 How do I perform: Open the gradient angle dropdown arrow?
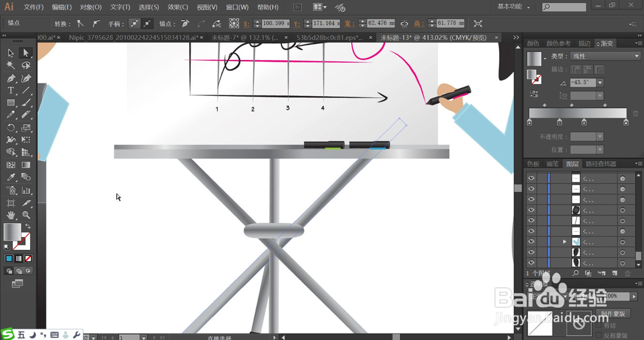600,82
